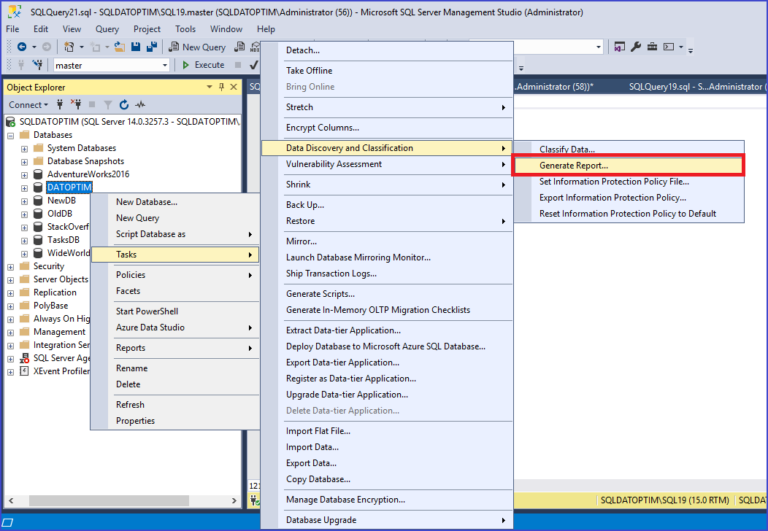This screenshot has width=768, height=531.
Task: Click Object Explorer horizontal scrollbar thumb
Action: [x=109, y=501]
